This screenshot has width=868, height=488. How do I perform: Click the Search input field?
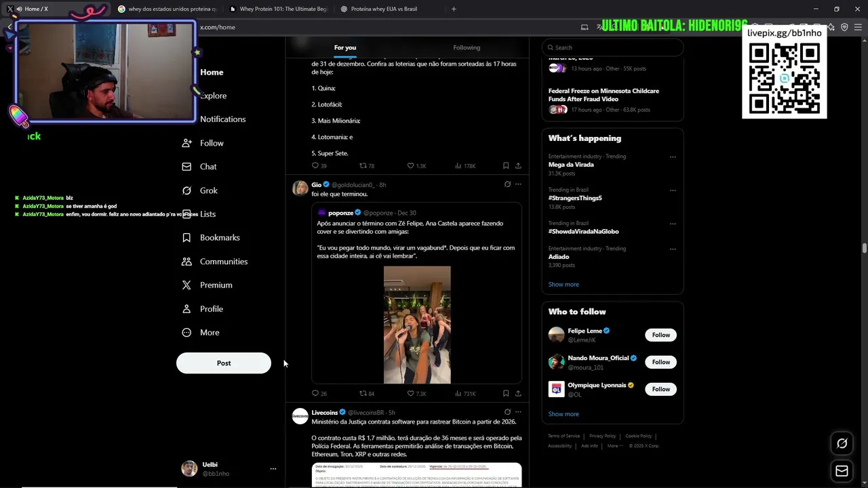[x=612, y=47]
